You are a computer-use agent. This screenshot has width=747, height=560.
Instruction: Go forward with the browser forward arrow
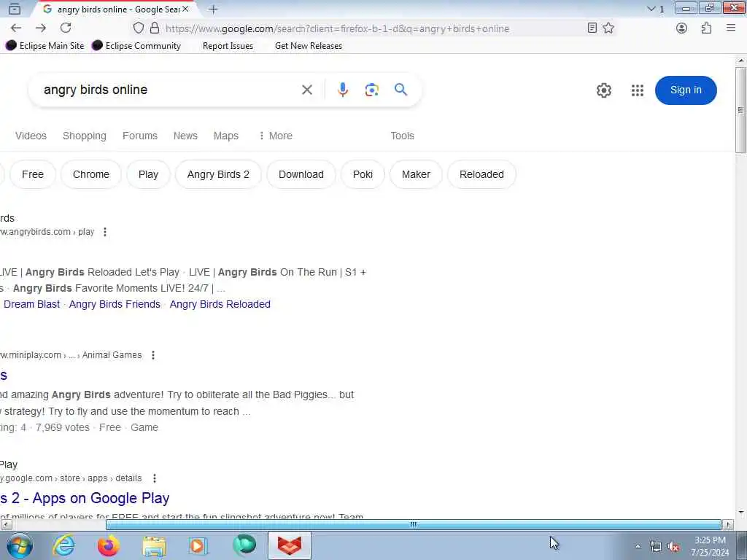(x=41, y=28)
